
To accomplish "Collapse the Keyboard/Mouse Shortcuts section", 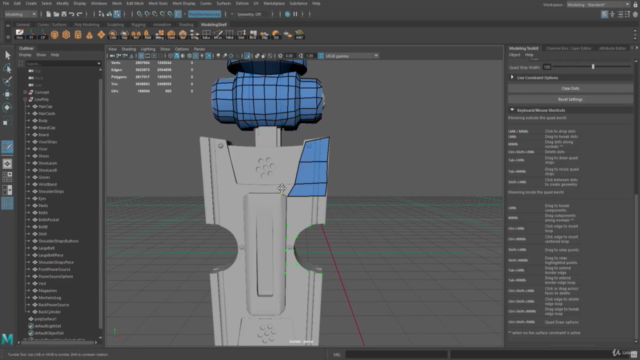I will coord(512,110).
